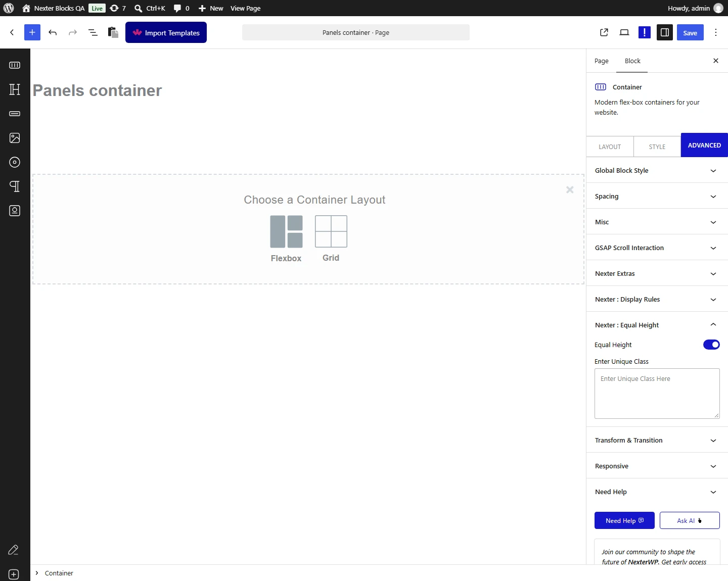Click the undo arrow icon
This screenshot has height=581, width=728.
[53, 32]
